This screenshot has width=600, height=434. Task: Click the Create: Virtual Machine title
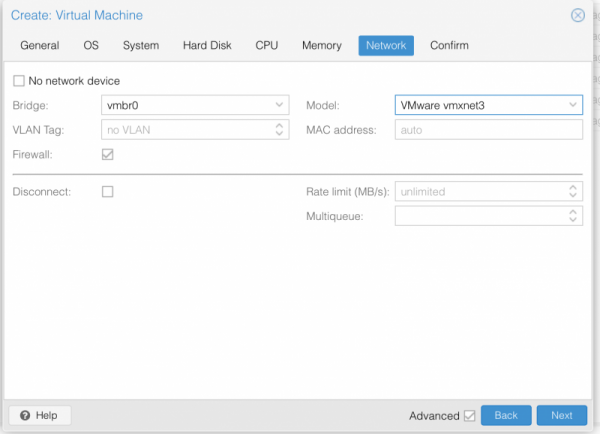[x=77, y=15]
